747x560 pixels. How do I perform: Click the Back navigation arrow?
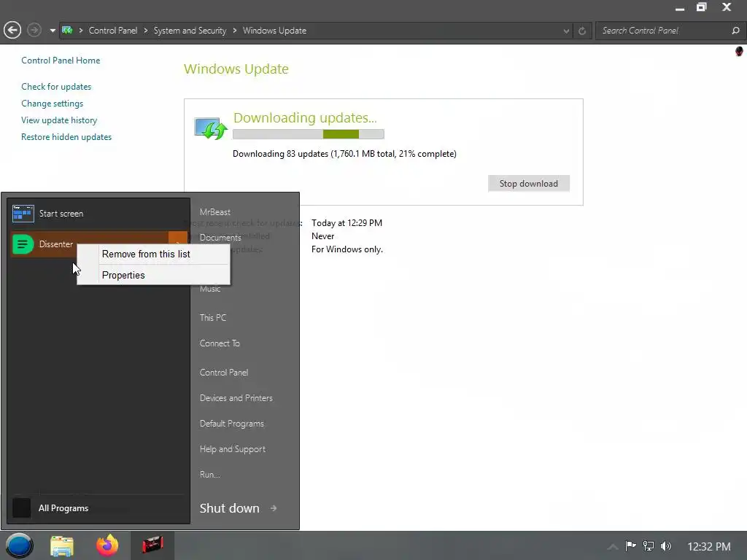point(12,31)
